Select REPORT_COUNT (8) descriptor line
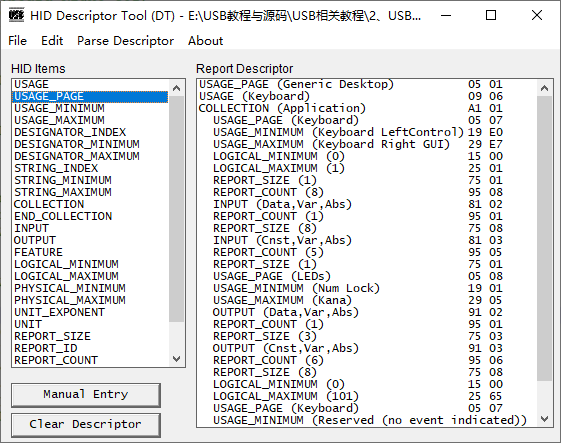Image resolution: width=561 pixels, height=443 pixels. 367,193
